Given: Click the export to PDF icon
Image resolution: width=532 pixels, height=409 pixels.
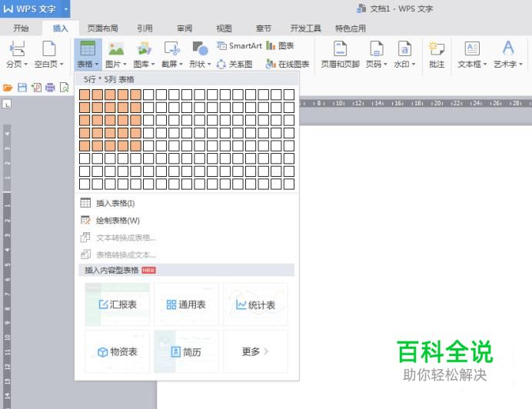Looking at the screenshot, I should [36, 88].
